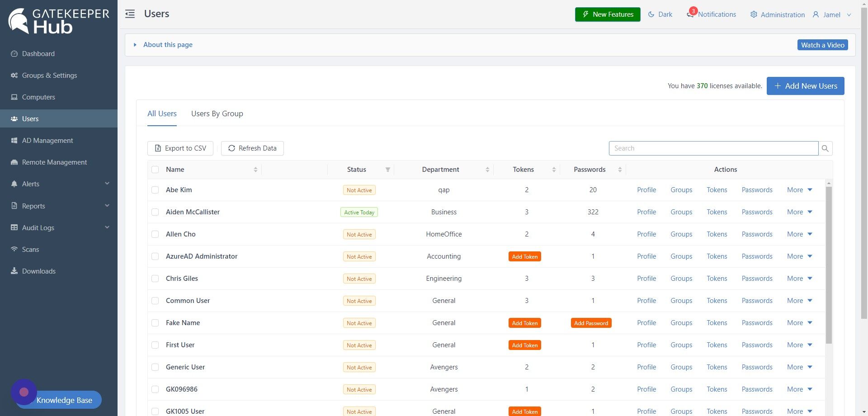
Task: Open Passwords for Aiden McCallister
Action: coord(757,212)
